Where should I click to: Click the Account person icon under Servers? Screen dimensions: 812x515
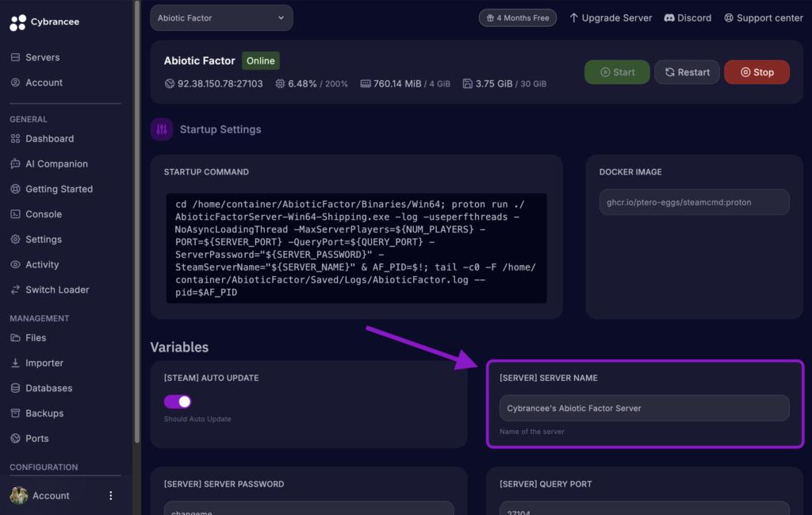(x=15, y=83)
